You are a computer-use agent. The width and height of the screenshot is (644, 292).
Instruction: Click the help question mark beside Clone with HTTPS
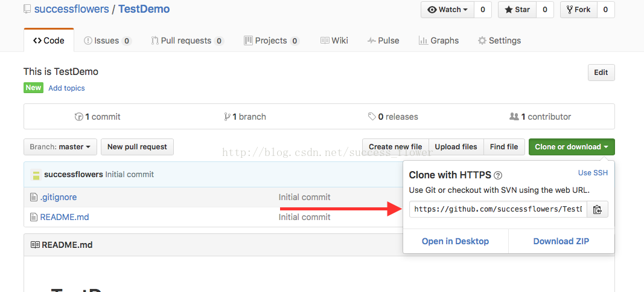498,175
